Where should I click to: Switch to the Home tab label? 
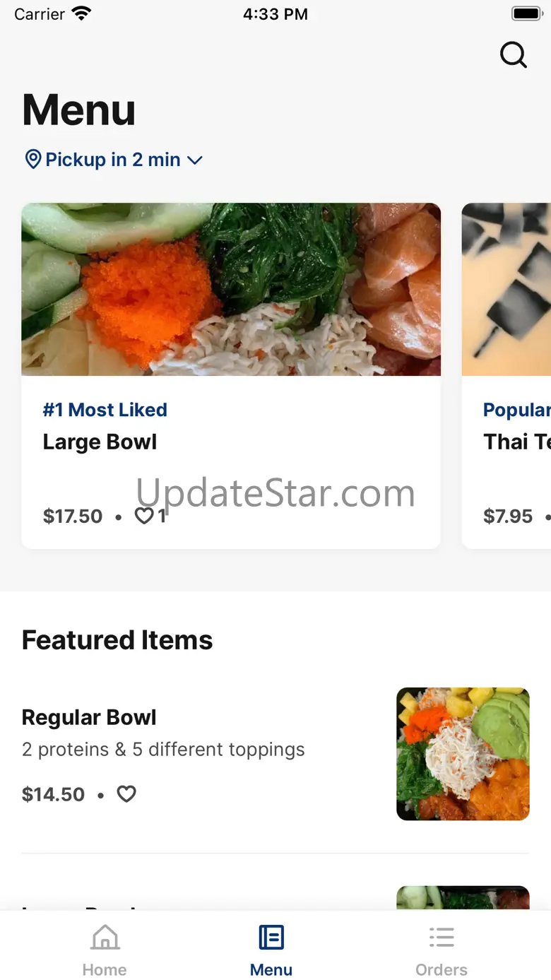point(105,969)
